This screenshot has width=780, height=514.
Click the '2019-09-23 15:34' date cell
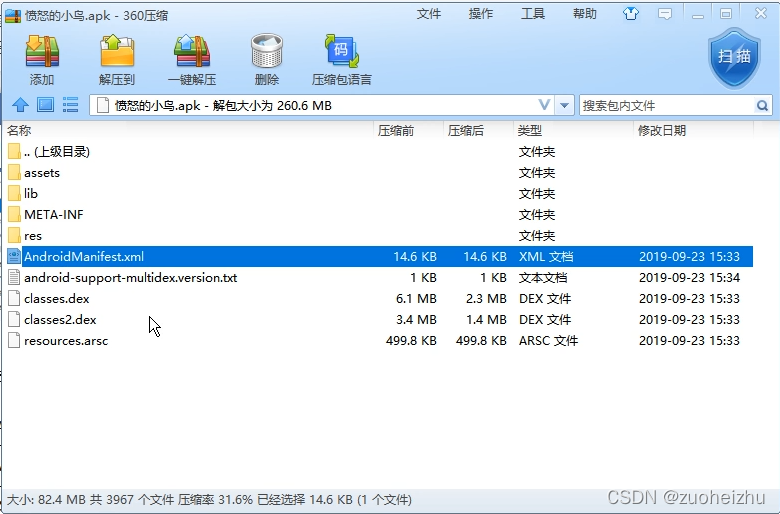[689, 278]
